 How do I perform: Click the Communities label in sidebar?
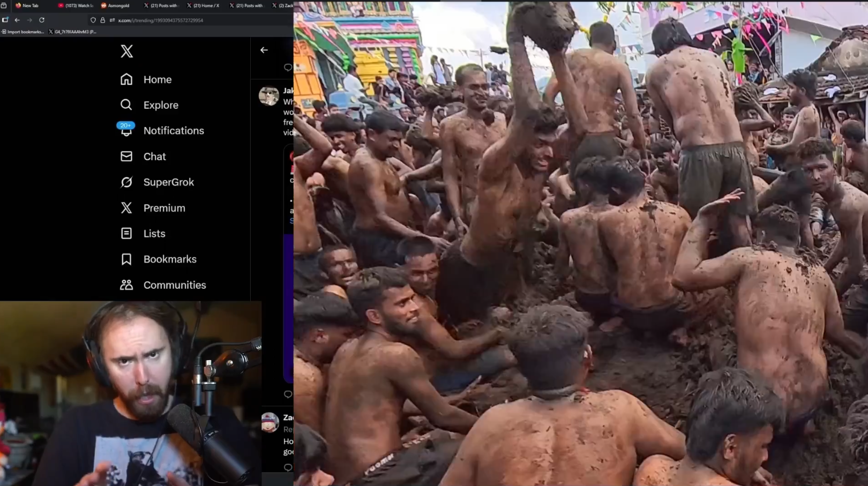[175, 285]
